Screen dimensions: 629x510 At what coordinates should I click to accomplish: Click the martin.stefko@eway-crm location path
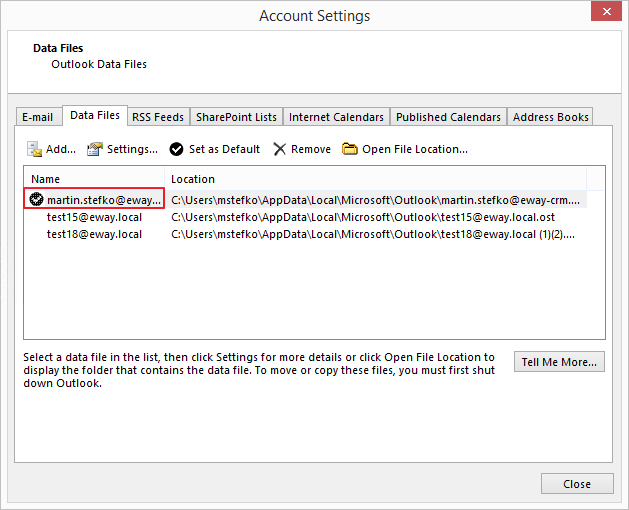coord(375,200)
